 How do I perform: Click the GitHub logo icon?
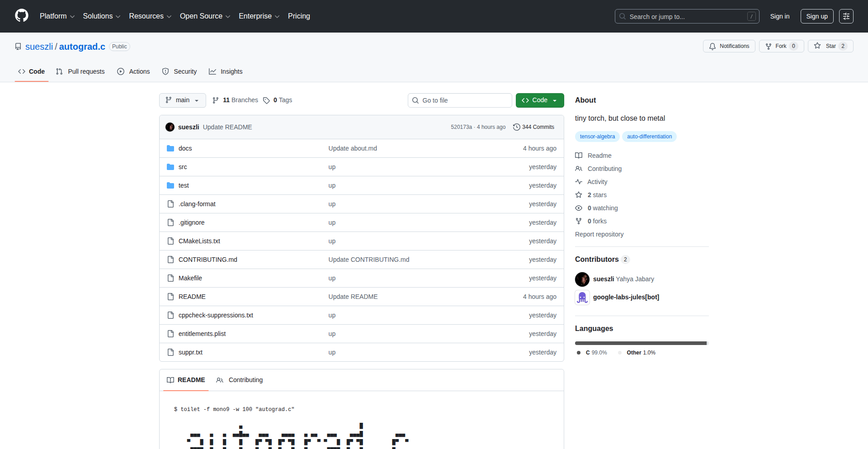(21, 16)
